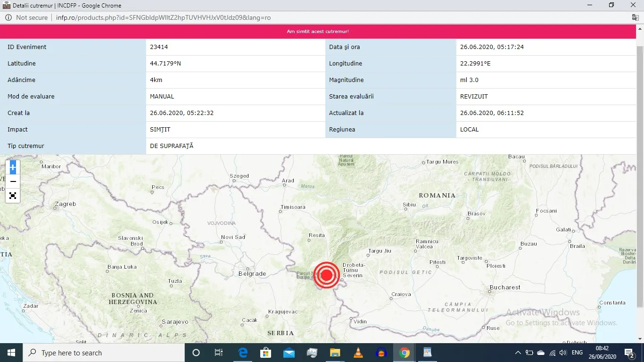Viewport: 644px width, 362px height.
Task: Open Cortana from the taskbar
Action: pyautogui.click(x=196, y=353)
